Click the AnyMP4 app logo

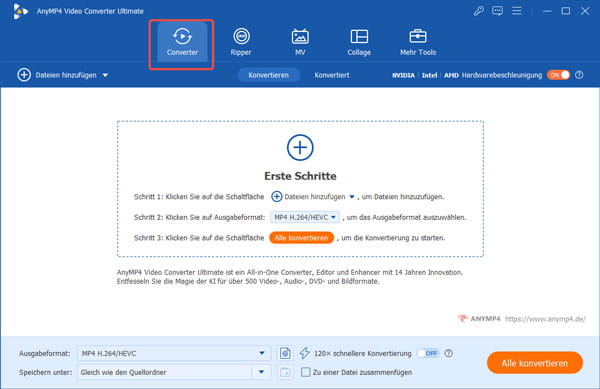coord(20,11)
